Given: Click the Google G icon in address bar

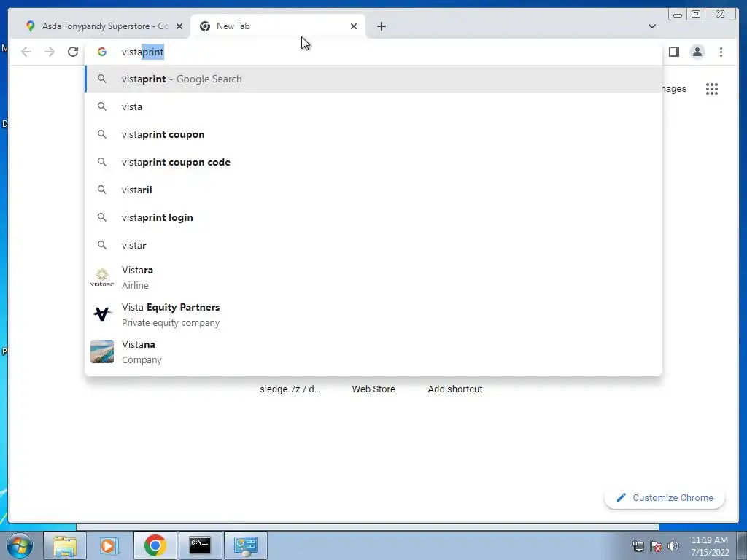Looking at the screenshot, I should (102, 52).
